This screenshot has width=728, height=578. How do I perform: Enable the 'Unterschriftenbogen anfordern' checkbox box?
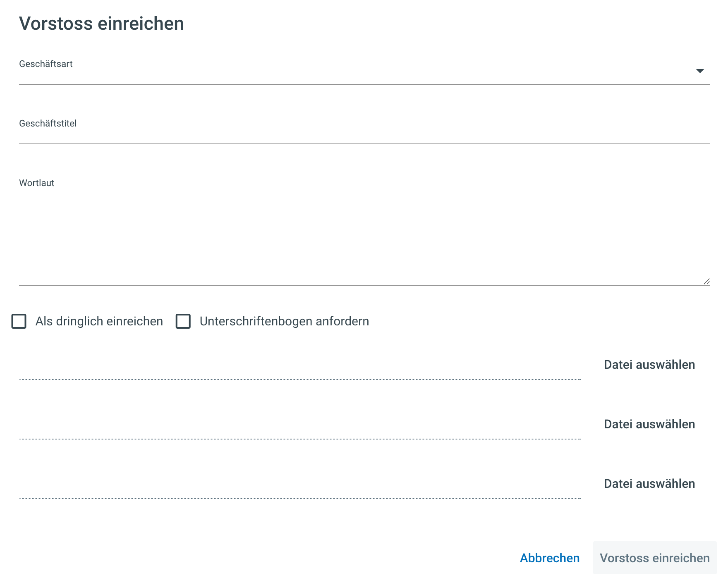[x=183, y=321]
